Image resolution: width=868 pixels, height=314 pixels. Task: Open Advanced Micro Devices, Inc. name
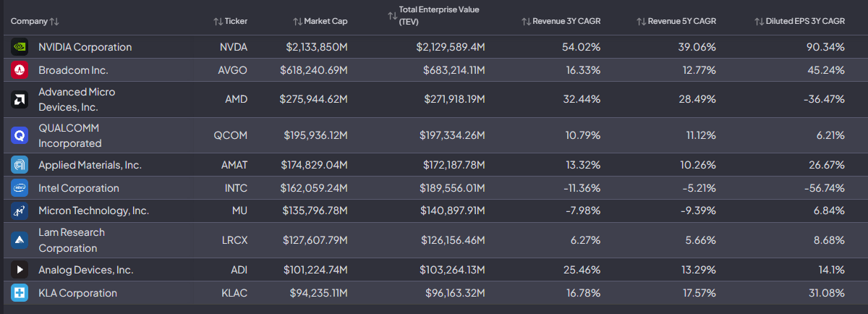pyautogui.click(x=77, y=99)
